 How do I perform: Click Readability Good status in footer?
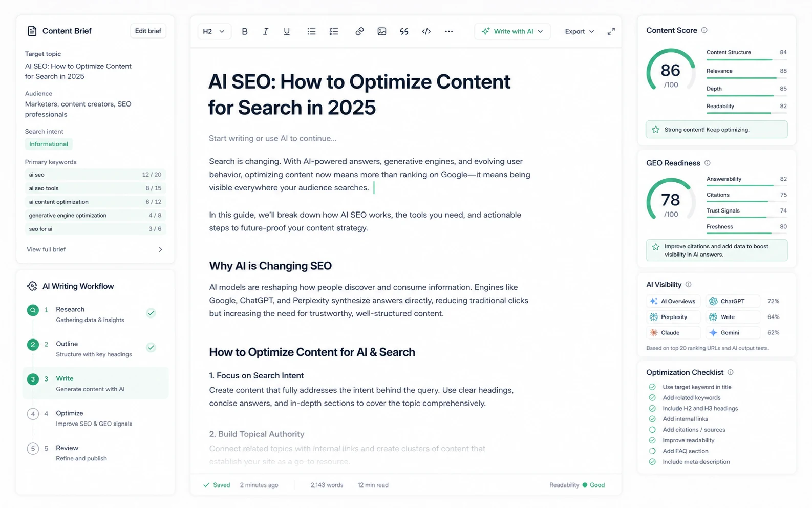(577, 485)
